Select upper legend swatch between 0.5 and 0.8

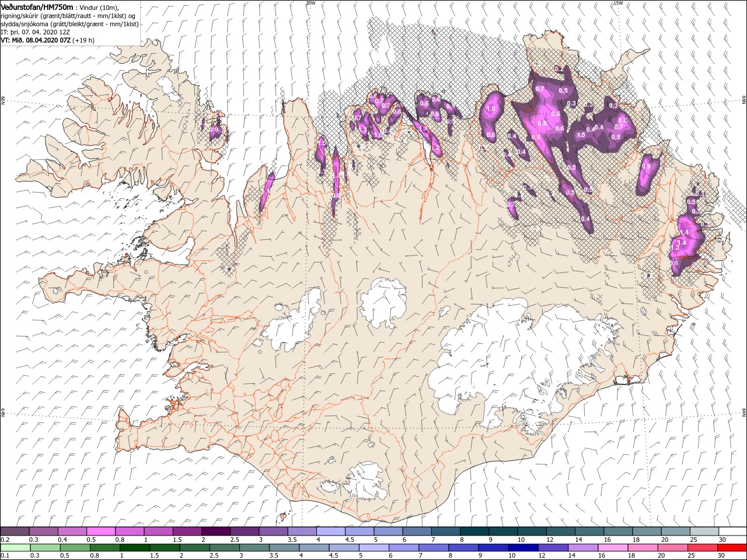[x=101, y=531]
